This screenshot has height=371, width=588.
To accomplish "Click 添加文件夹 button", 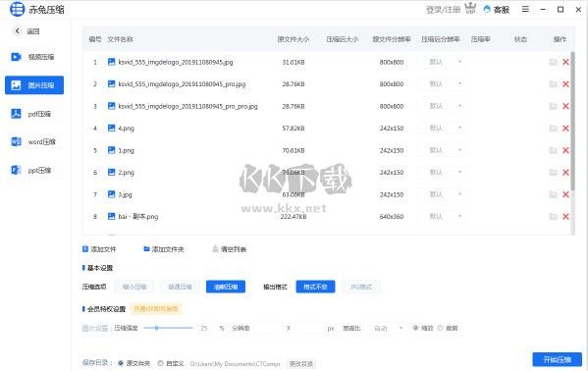I will click(164, 249).
